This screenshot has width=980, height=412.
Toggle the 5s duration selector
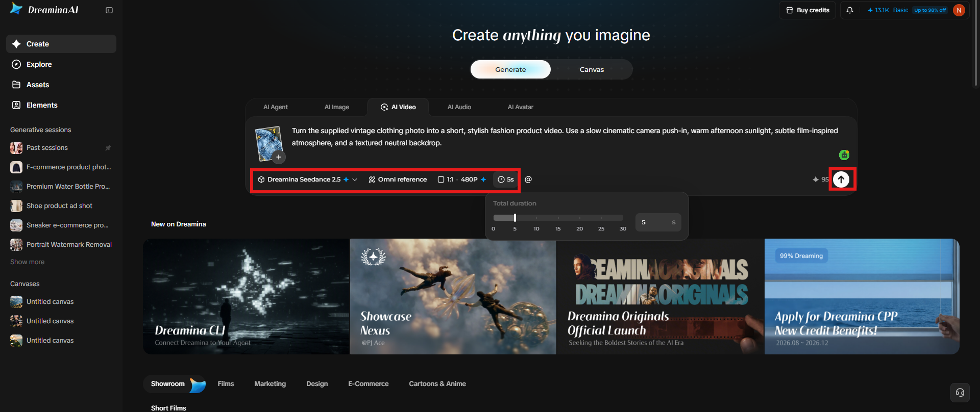[x=505, y=179]
